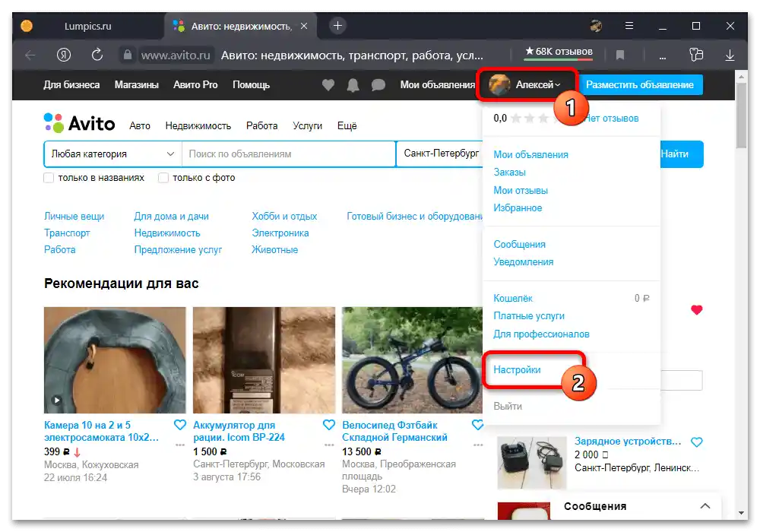Open Заказы in the profile menu

pyautogui.click(x=509, y=173)
